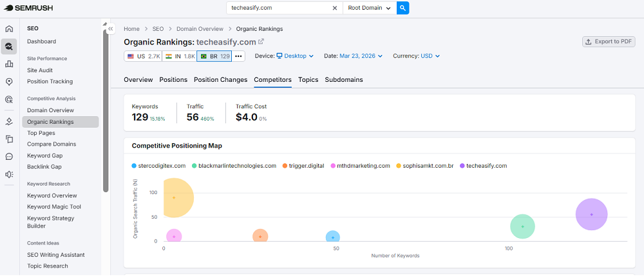Click the green blackmarlintechnologies bubble

point(522,226)
